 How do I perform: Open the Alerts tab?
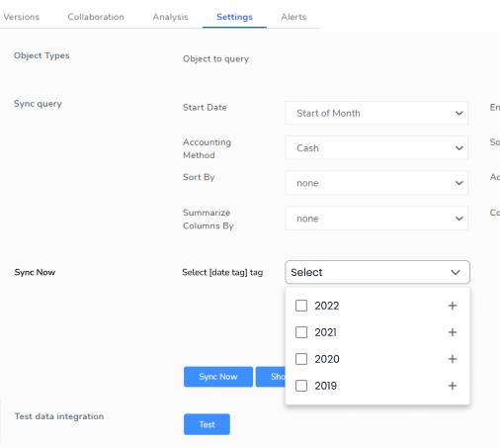293,17
